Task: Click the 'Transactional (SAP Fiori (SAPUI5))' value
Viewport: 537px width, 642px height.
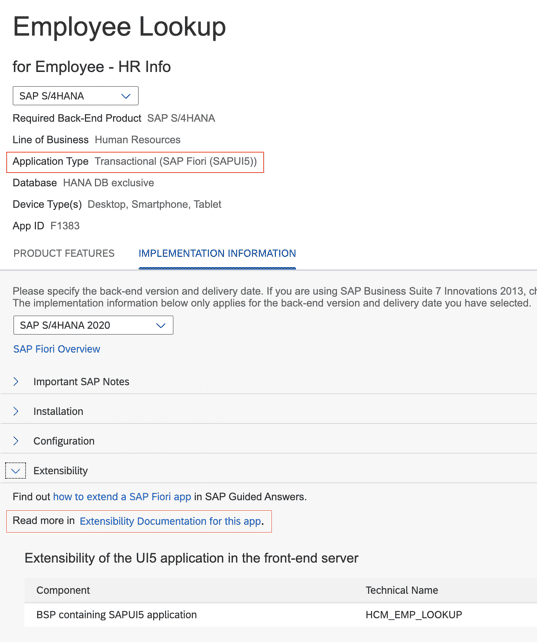Action: [176, 161]
